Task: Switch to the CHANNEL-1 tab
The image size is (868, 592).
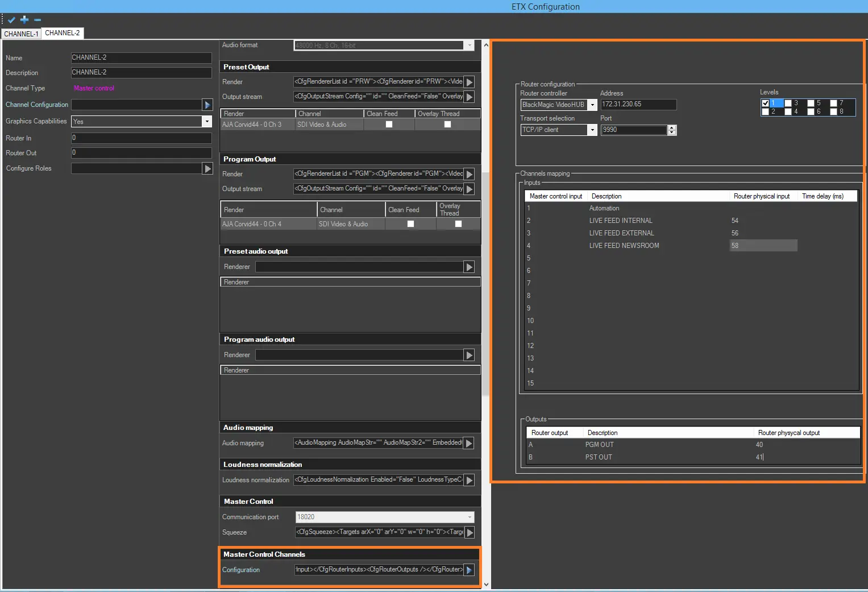Action: point(21,34)
